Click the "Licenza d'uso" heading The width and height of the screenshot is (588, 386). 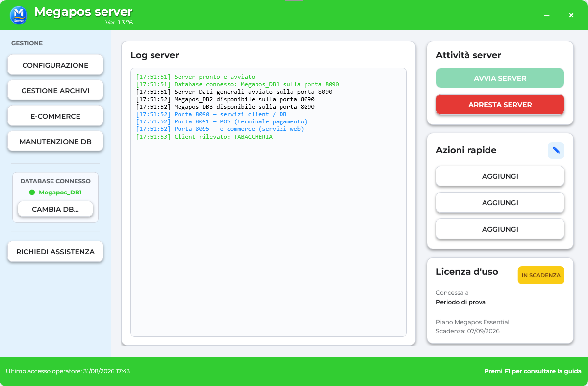pyautogui.click(x=467, y=272)
